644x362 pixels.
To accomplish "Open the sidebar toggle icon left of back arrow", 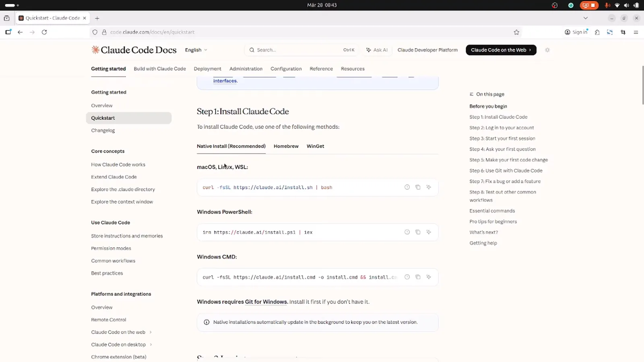I will [8, 32].
